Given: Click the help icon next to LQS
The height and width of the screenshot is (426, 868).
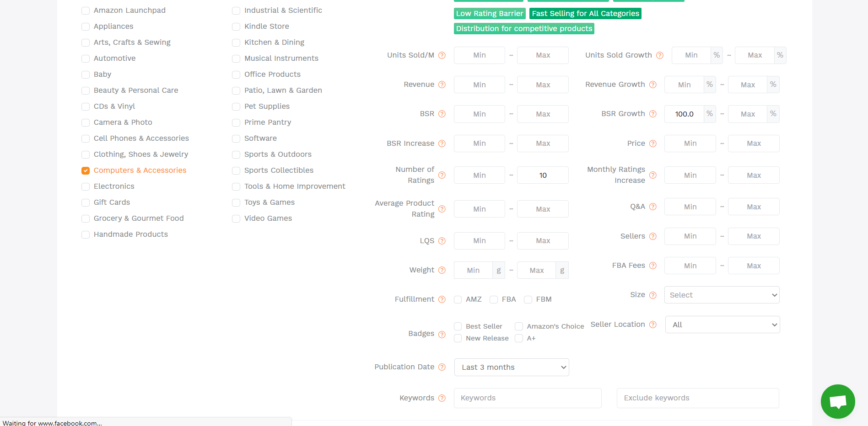Looking at the screenshot, I should tap(442, 241).
